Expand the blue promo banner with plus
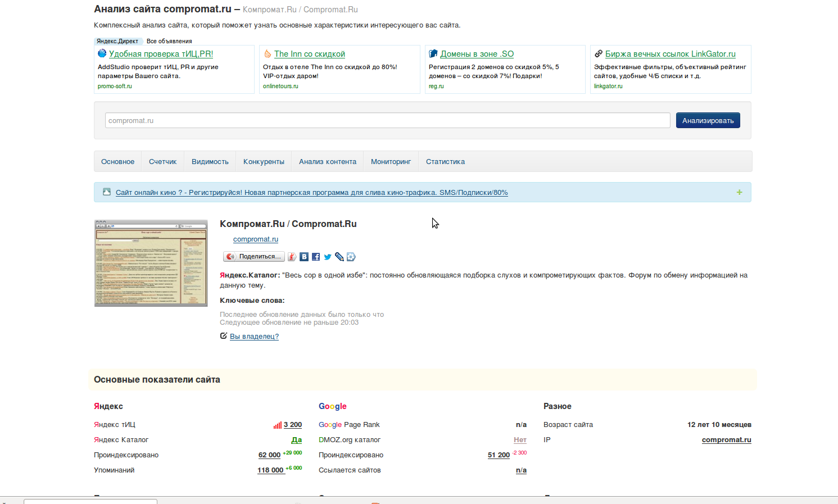 (740, 192)
